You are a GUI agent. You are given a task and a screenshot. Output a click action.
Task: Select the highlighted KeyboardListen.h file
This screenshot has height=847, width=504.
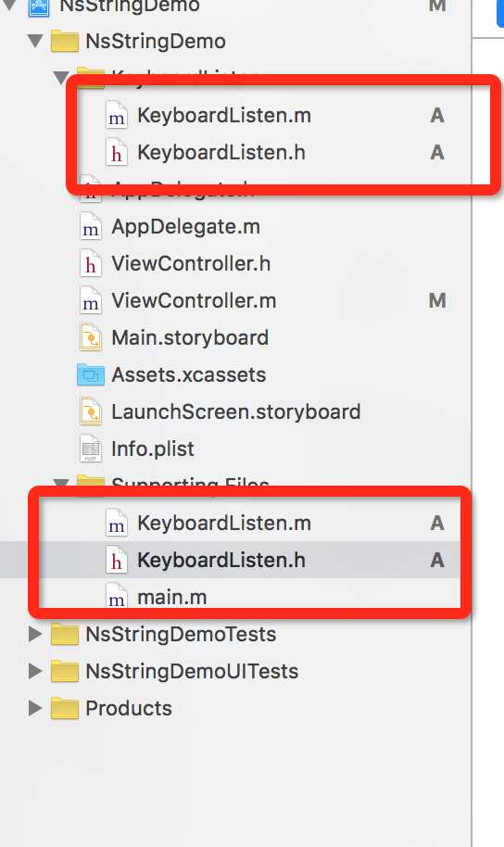coord(220,560)
